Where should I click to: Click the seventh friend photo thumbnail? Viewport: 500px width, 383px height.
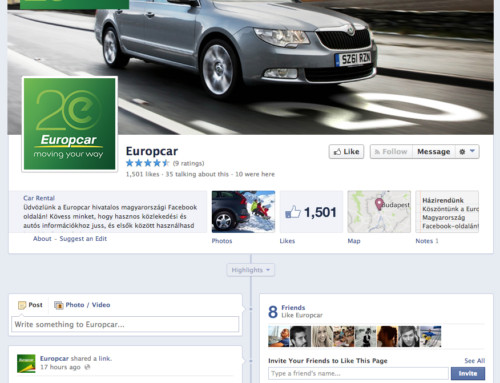point(409,337)
